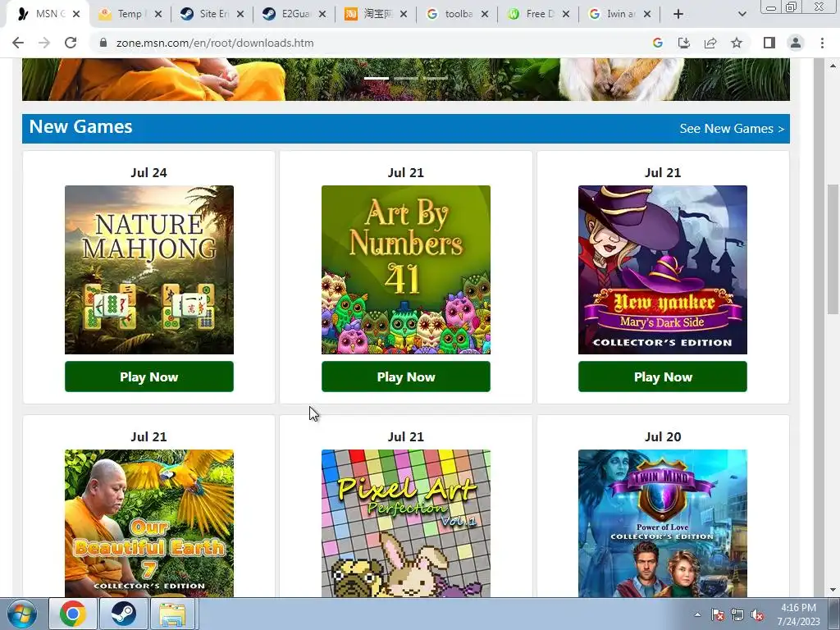Screen dimensions: 840x630
Task: Close the E2Gua tab
Action: [322, 14]
